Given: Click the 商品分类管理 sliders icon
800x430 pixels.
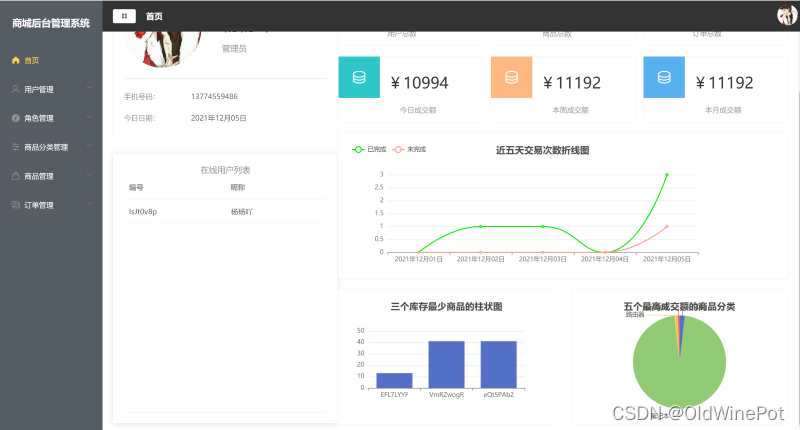Looking at the screenshot, I should click(x=15, y=147).
